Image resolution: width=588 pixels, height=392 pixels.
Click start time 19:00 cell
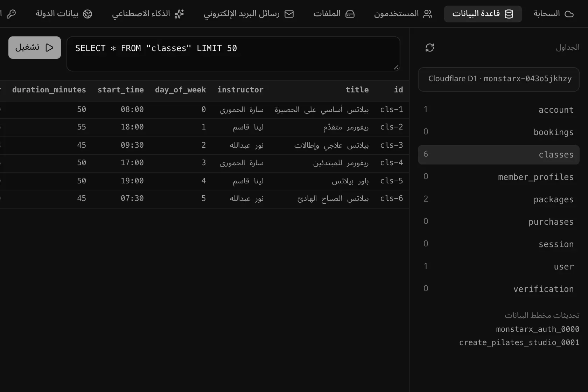[x=132, y=181]
